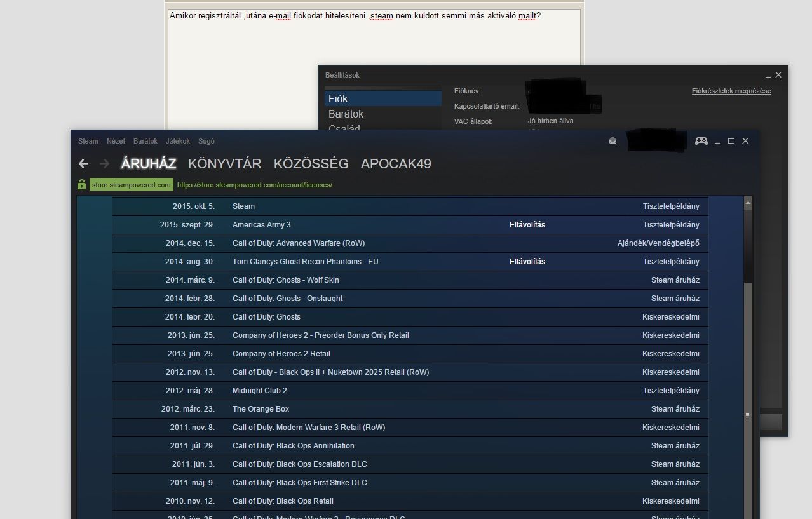
Task: Go forward with the Steam forward arrow
Action: (x=105, y=164)
